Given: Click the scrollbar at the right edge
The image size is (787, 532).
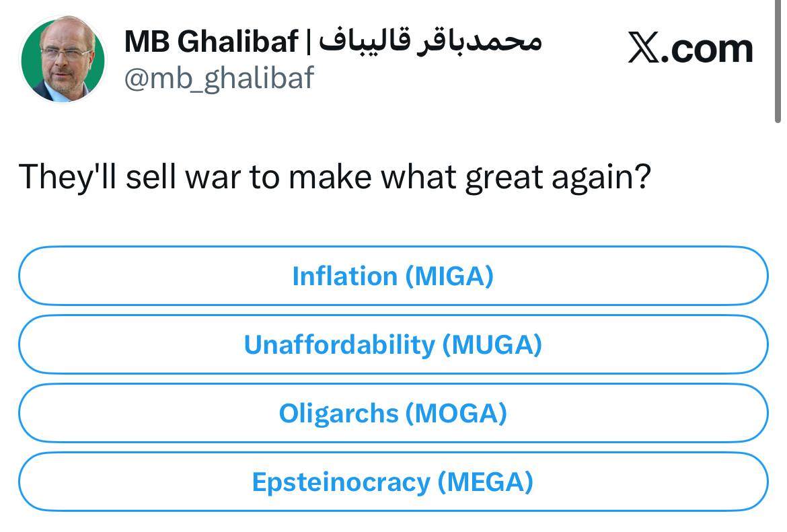Looking at the screenshot, I should [x=778, y=61].
